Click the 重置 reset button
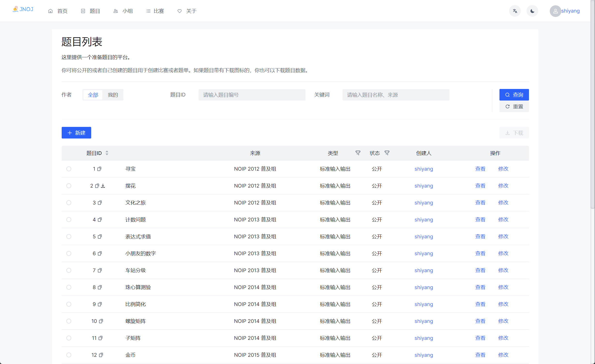 click(514, 107)
